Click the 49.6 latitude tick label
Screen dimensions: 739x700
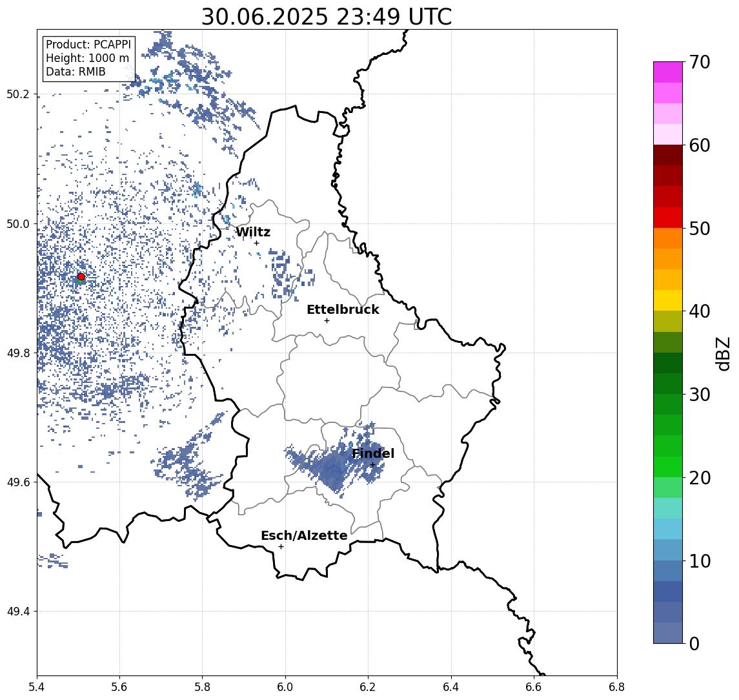(x=18, y=482)
